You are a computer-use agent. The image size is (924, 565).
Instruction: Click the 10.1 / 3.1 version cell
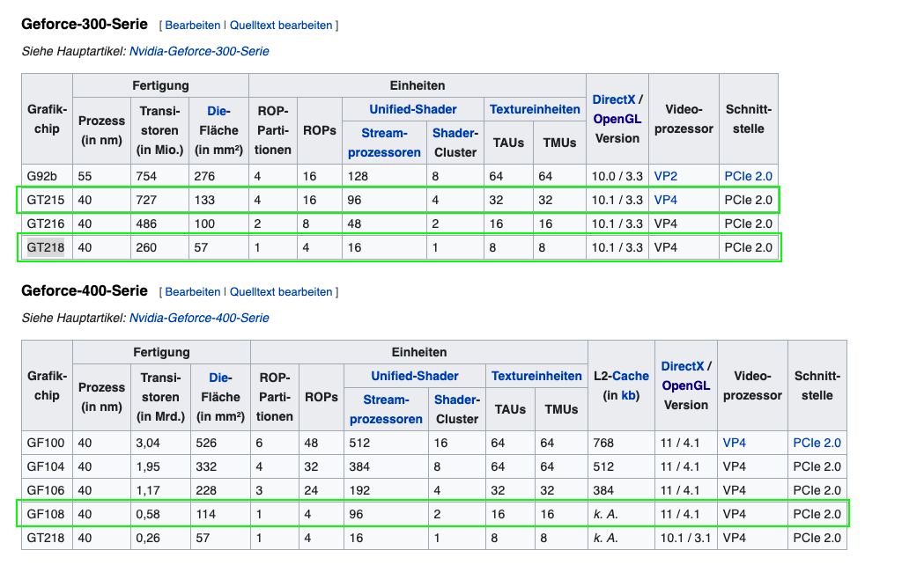click(x=685, y=538)
